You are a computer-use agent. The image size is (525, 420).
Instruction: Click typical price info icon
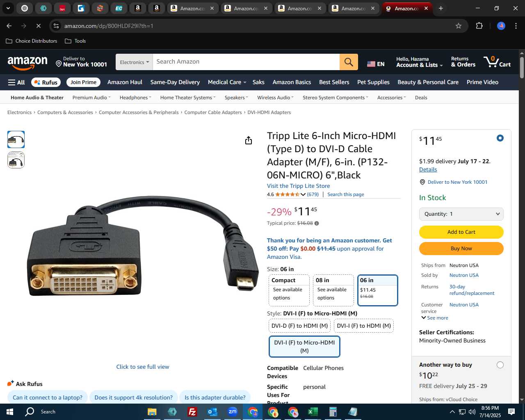[x=317, y=224]
